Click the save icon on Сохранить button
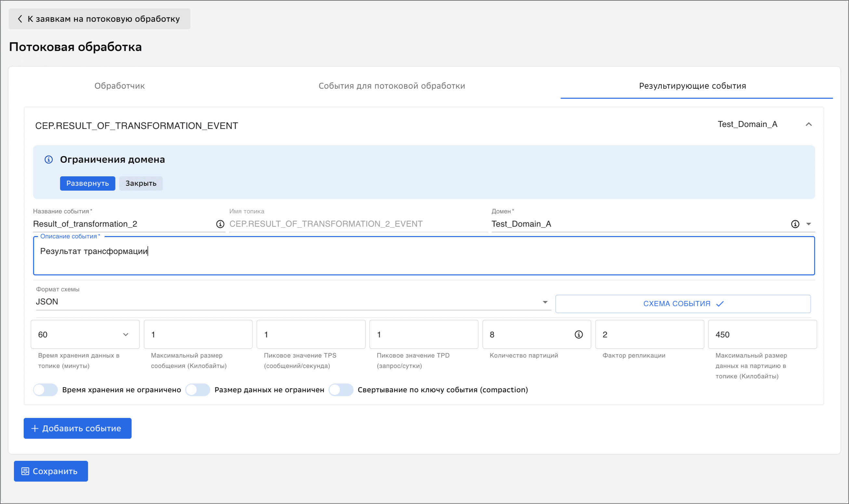Screen dimensions: 849x504 click(x=25, y=472)
